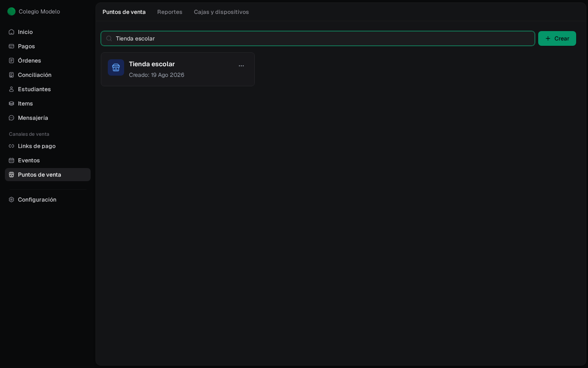Click the Órdenes list icon
588x368 pixels.
click(x=11, y=61)
